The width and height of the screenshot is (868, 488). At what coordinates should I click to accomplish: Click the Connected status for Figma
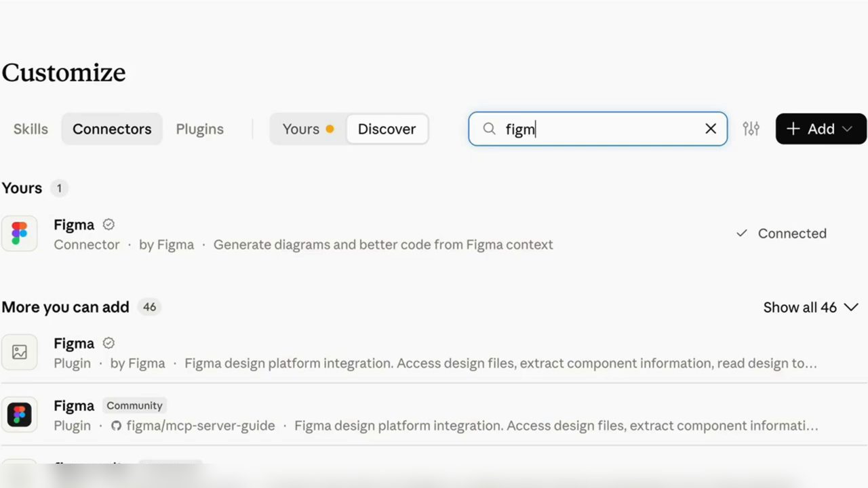(x=782, y=234)
